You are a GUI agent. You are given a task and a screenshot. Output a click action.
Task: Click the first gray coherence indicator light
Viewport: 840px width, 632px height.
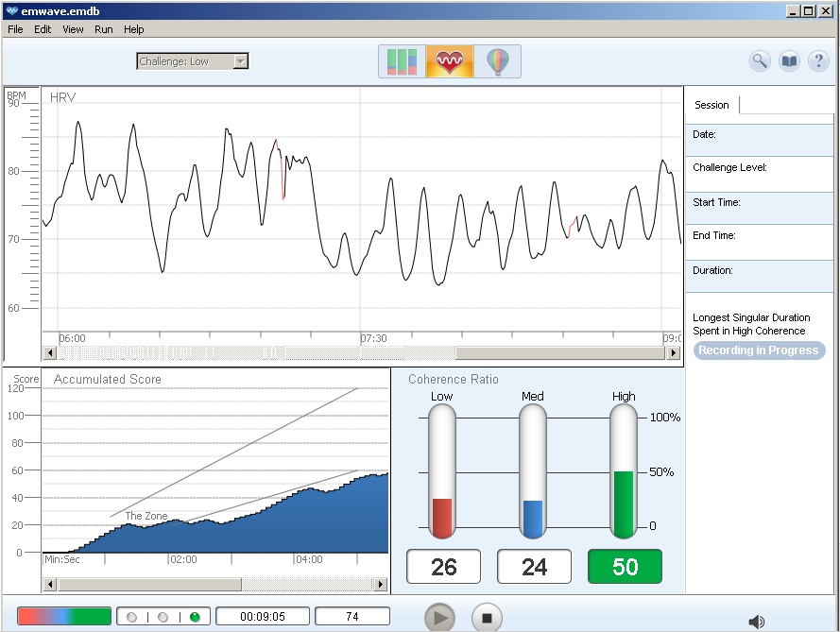[x=131, y=617]
